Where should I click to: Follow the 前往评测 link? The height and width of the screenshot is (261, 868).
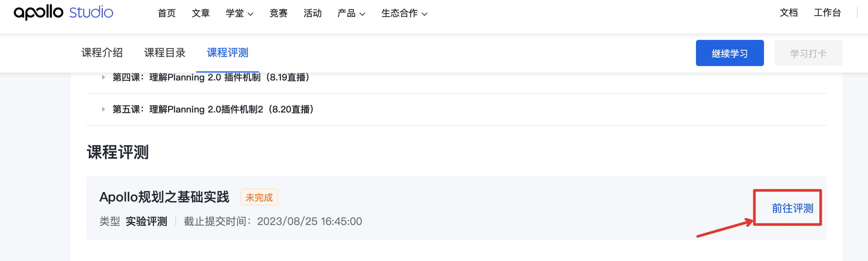[792, 208]
